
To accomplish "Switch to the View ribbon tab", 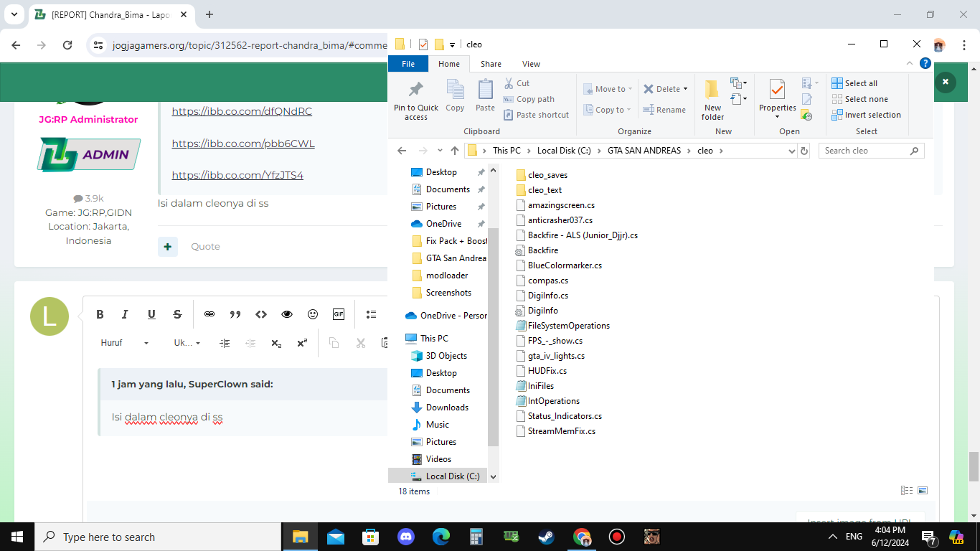I will tap(531, 64).
